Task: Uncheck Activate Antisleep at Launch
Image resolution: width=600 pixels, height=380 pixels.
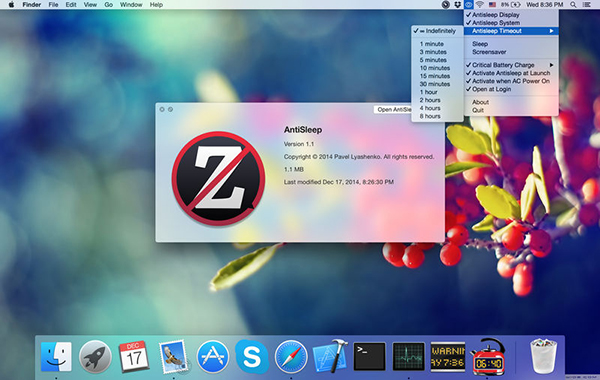Action: tap(511, 73)
